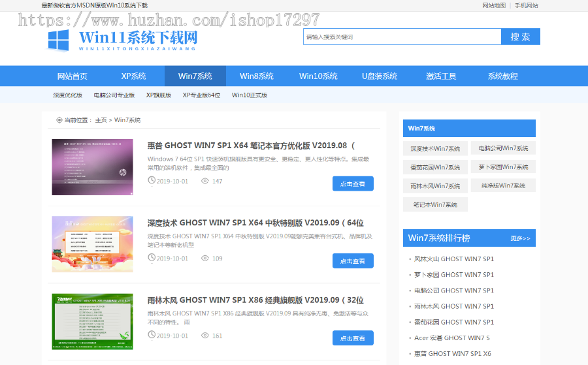This screenshot has height=365, width=588.
Task: Open 深度技术Win7系统 sidebar category
Action: pos(435,148)
